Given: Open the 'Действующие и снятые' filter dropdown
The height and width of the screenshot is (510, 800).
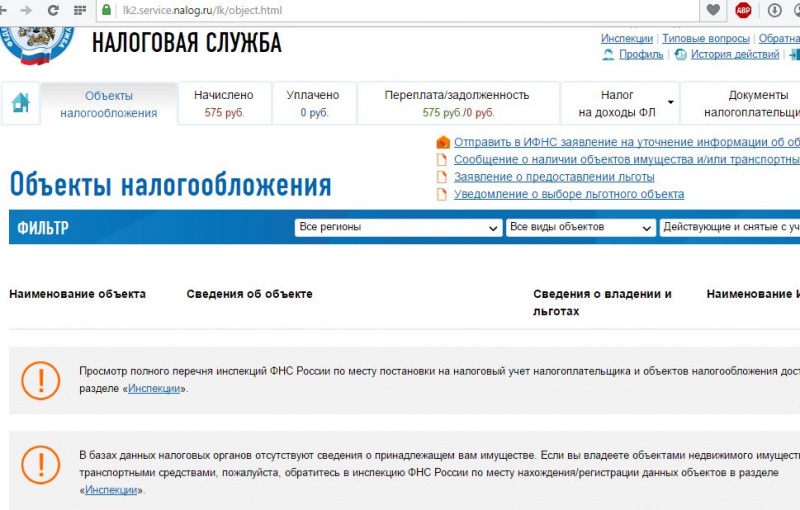Looking at the screenshot, I should pos(730,228).
